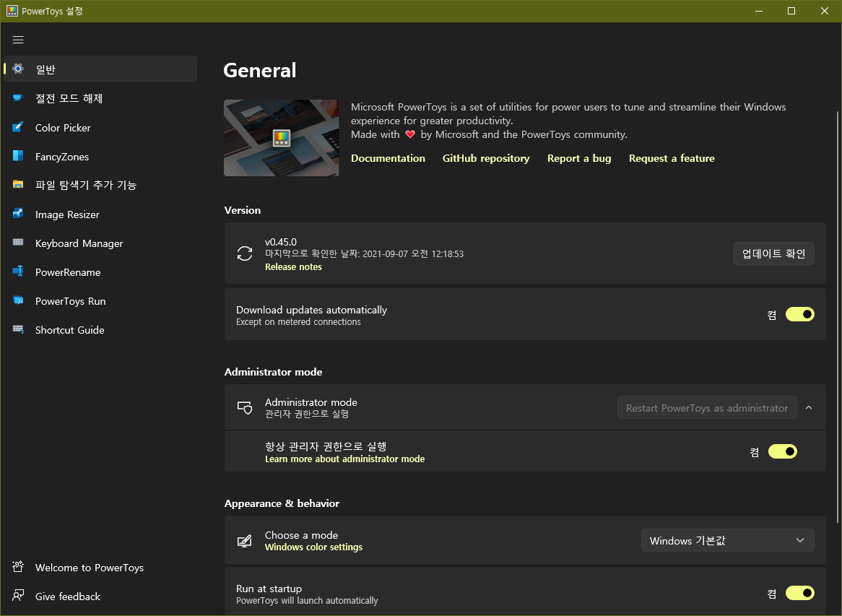Turn off 항상 관리자 권한으로 실행 toggle

point(782,451)
